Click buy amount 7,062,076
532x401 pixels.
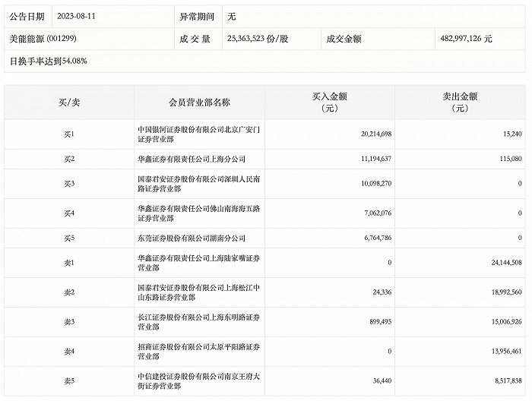click(x=378, y=213)
